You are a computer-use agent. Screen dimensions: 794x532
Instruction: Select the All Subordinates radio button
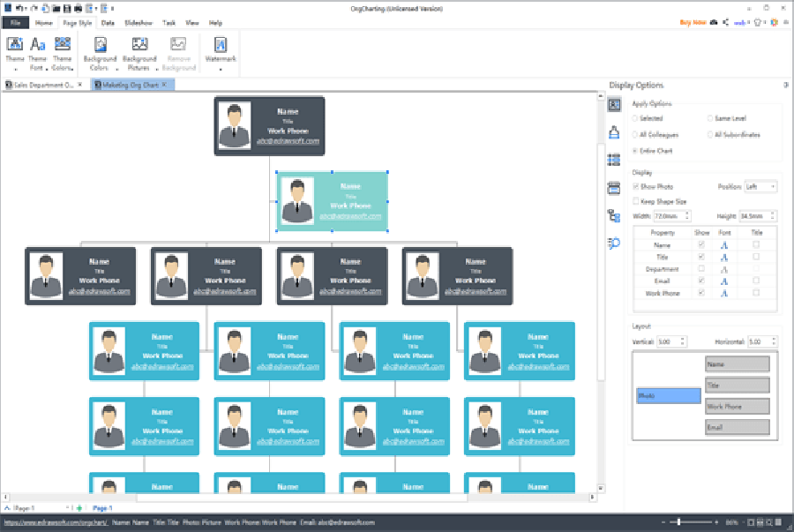(710, 135)
